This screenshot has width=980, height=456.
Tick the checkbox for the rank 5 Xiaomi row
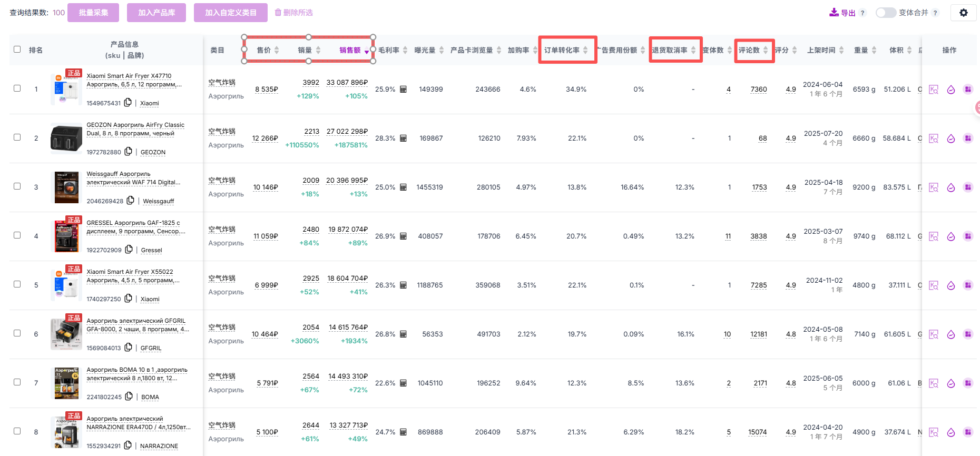(17, 284)
